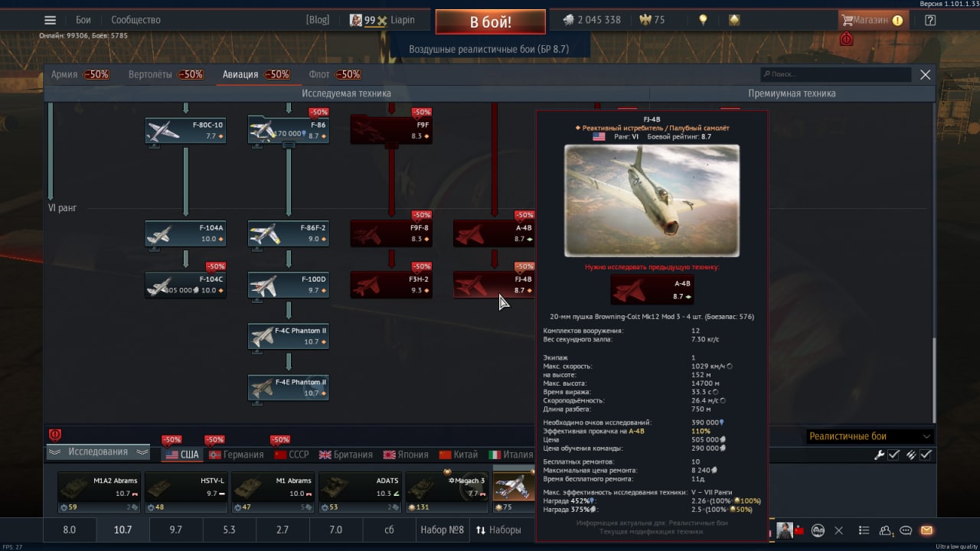Open the Магазин shop button
Screen dimensions: 980x551
872,21
